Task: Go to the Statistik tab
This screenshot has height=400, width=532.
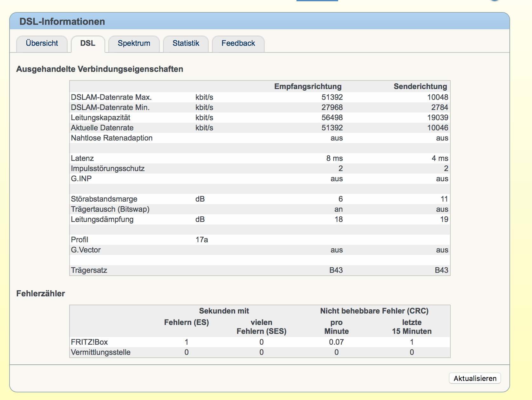Action: pyautogui.click(x=186, y=43)
